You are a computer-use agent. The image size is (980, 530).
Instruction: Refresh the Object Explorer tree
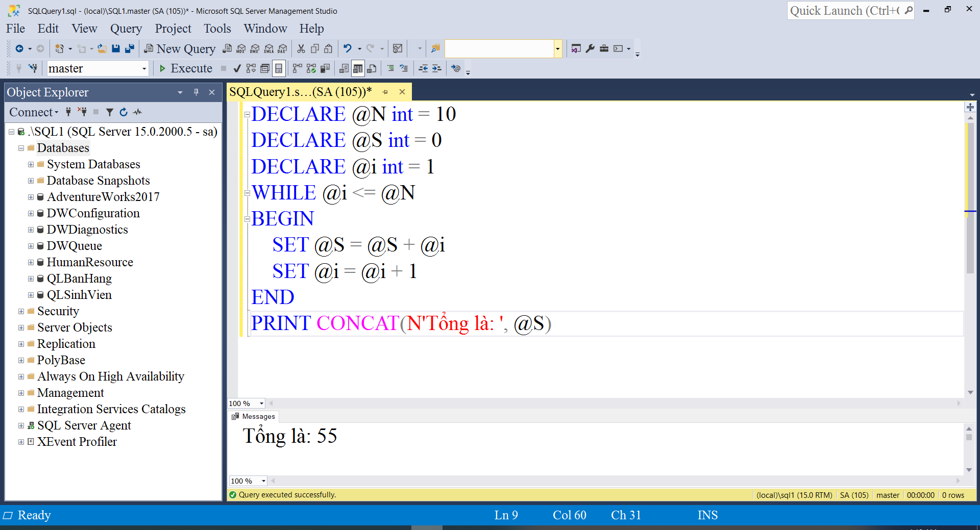coord(124,112)
